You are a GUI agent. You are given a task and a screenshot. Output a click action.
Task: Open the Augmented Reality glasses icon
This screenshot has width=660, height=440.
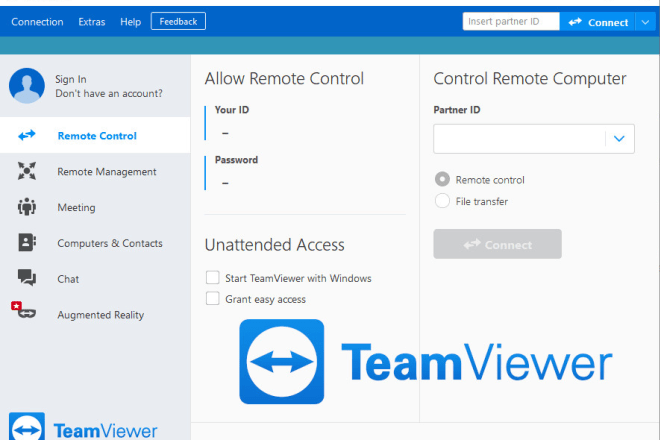24,313
